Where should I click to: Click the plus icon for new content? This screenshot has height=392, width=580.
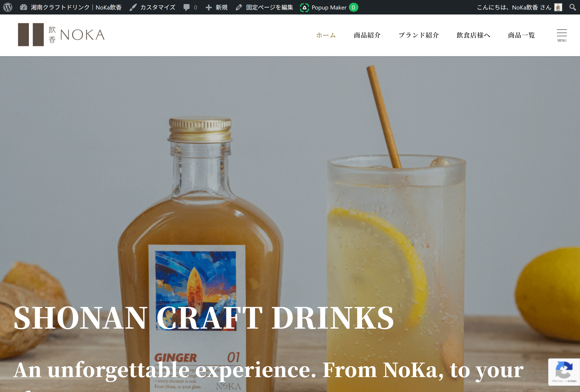point(209,7)
